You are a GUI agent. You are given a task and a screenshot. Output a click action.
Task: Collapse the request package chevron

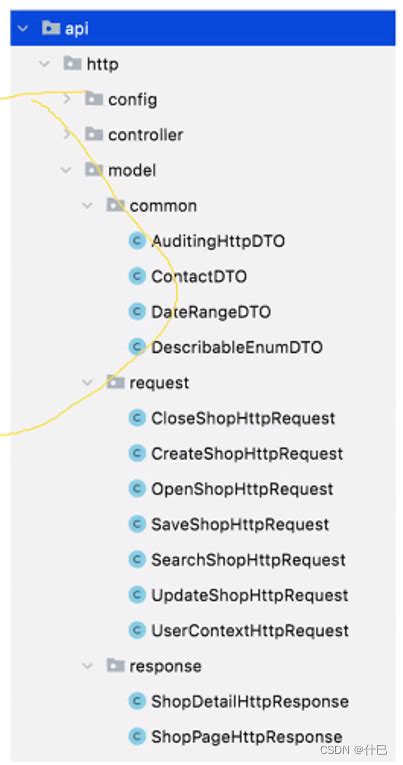click(x=88, y=383)
